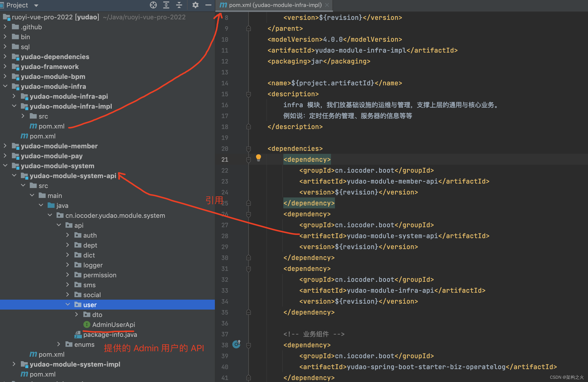This screenshot has width=588, height=382.
Task: Click the yellow intention lightbulb icon
Action: click(x=258, y=158)
